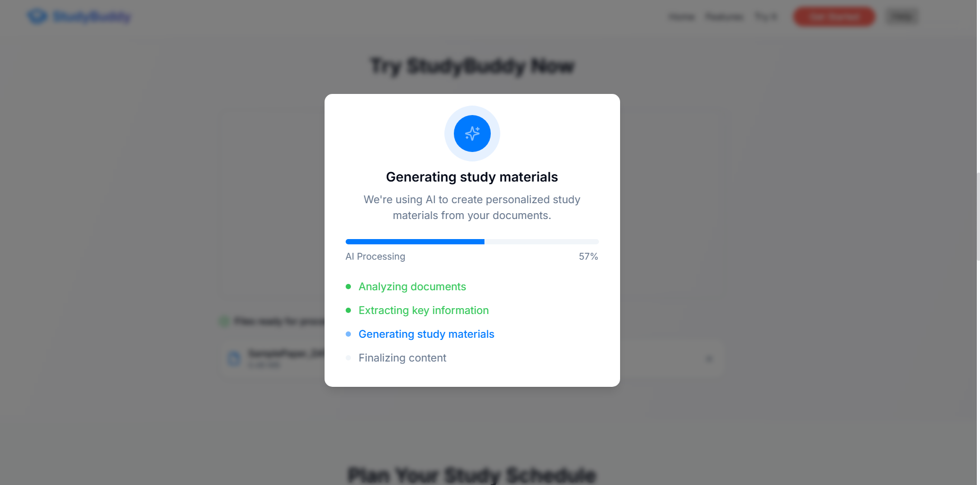Screen dimensions: 980x485
Task: Open the Home navigation link
Action: click(x=682, y=17)
